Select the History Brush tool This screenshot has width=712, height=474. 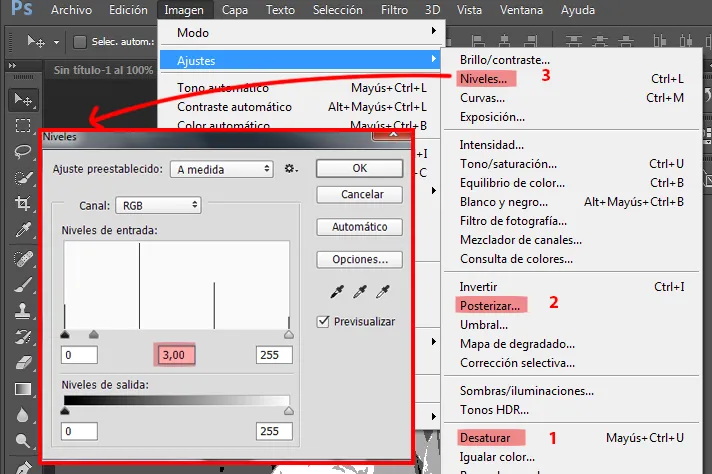pos(23,337)
